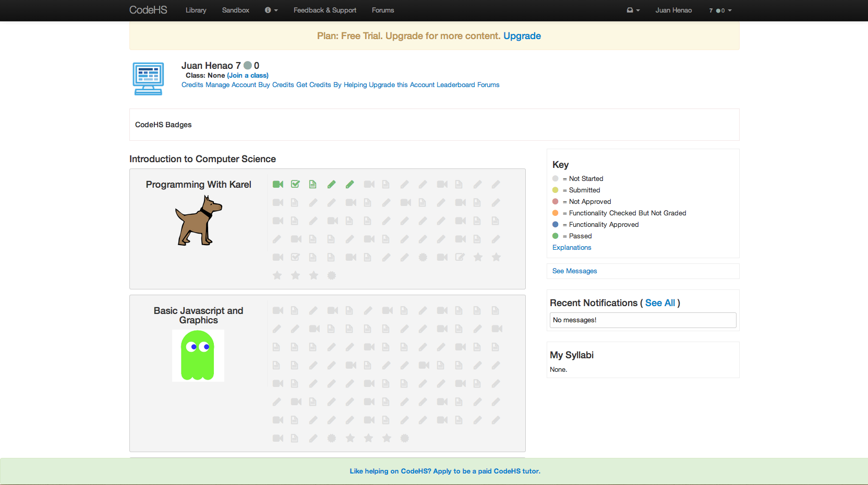This screenshot has height=485, width=868.
Task: Open the Credits link under the profile
Action: 192,84
